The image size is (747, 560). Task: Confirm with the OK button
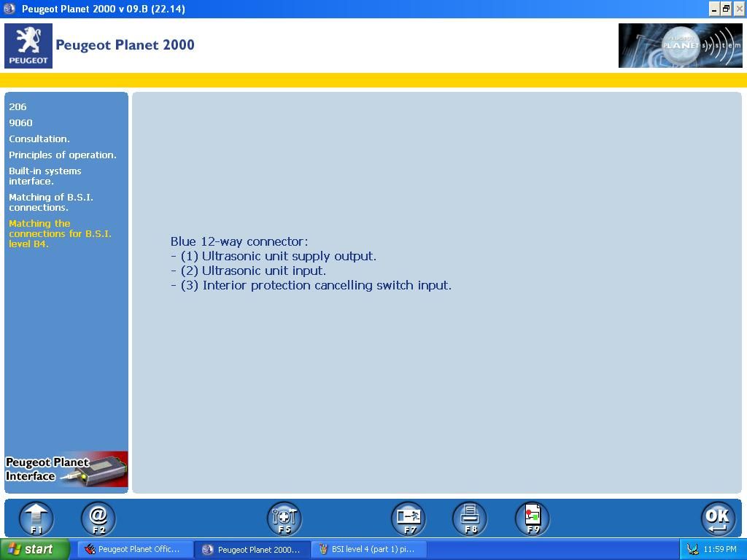(718, 518)
